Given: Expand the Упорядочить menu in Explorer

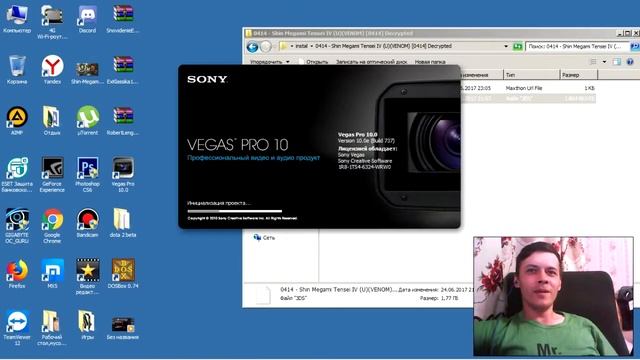Looking at the screenshot, I should click(x=270, y=62).
